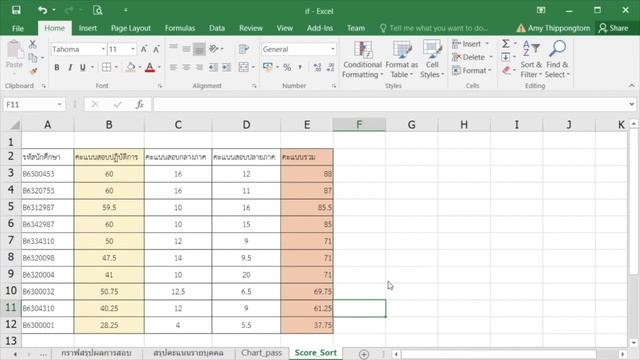
Task: Expand the Tahoma font name dropdown
Action: [x=103, y=49]
